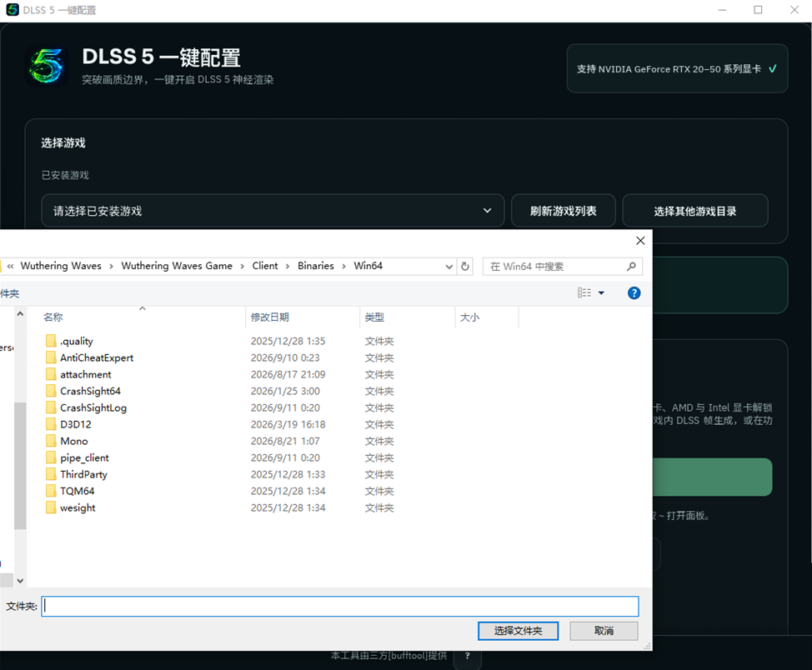Image resolution: width=812 pixels, height=670 pixels.
Task: Click the 选择其他游戏目录 button
Action: tap(695, 211)
